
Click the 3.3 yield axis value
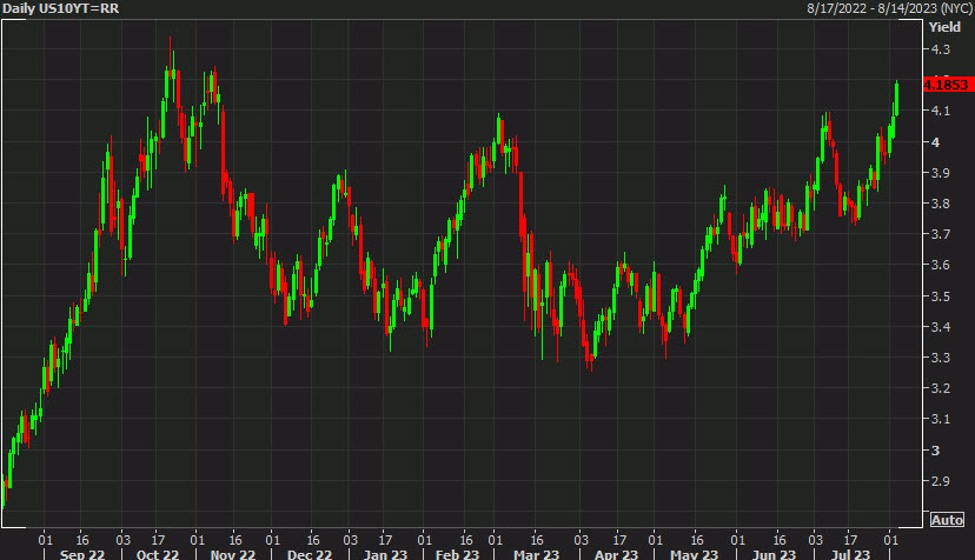pos(940,358)
